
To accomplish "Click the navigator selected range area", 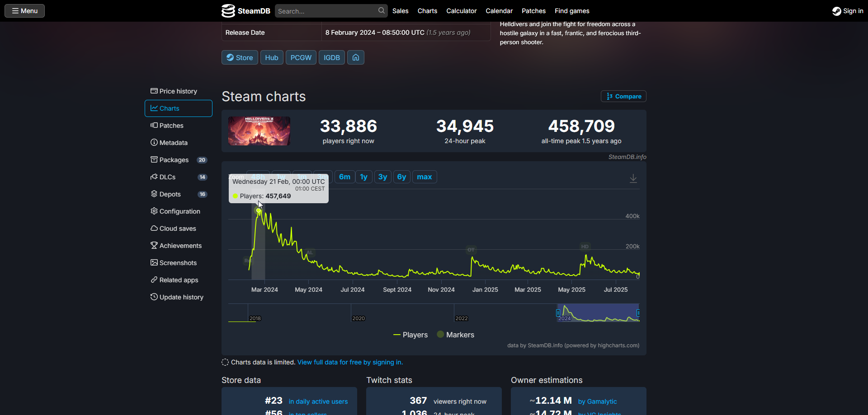I will 598,312.
